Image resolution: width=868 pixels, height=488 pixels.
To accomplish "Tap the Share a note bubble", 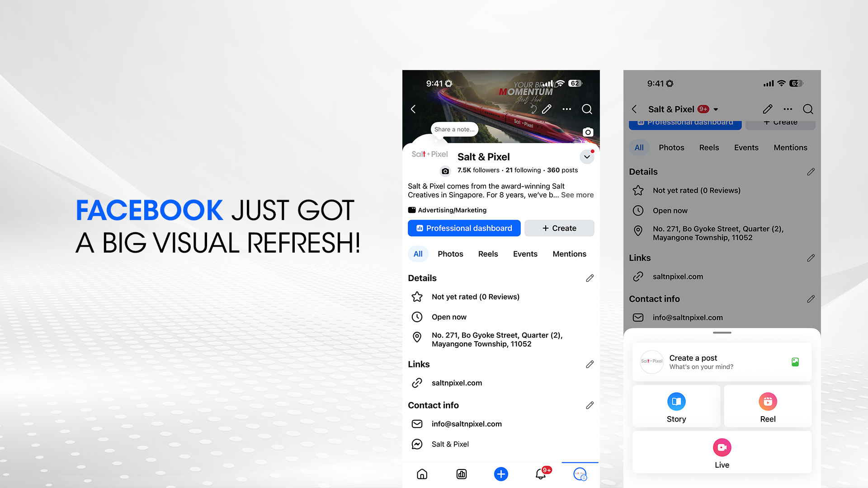I will [x=454, y=129].
